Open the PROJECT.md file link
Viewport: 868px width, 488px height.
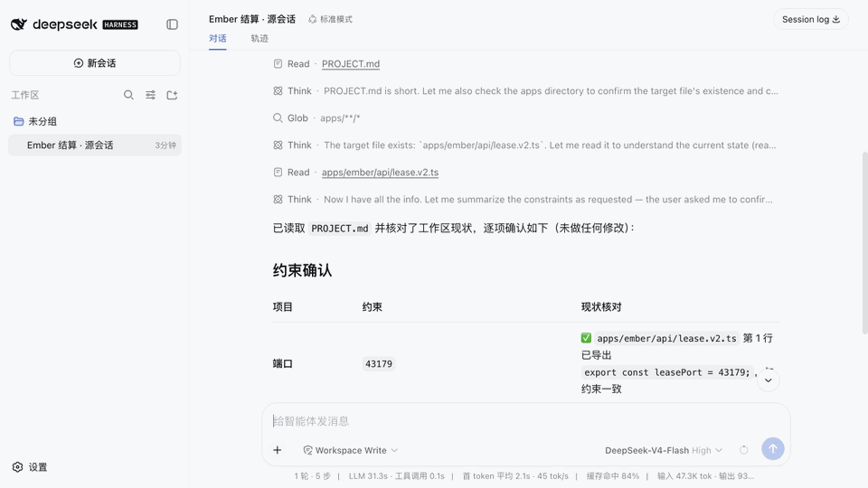coord(351,63)
